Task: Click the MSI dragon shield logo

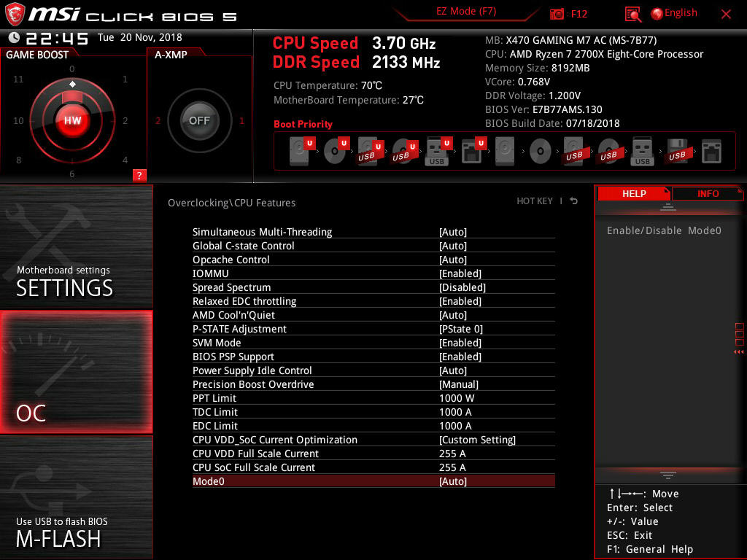Action: coord(15,14)
